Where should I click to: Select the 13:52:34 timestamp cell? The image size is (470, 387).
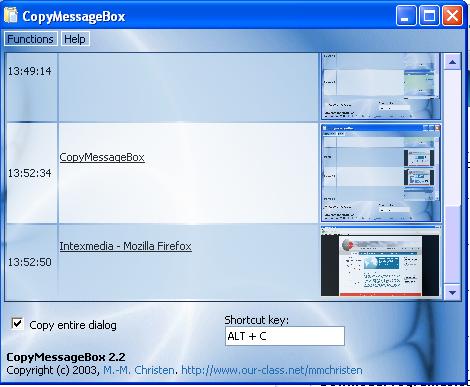[x=29, y=173]
